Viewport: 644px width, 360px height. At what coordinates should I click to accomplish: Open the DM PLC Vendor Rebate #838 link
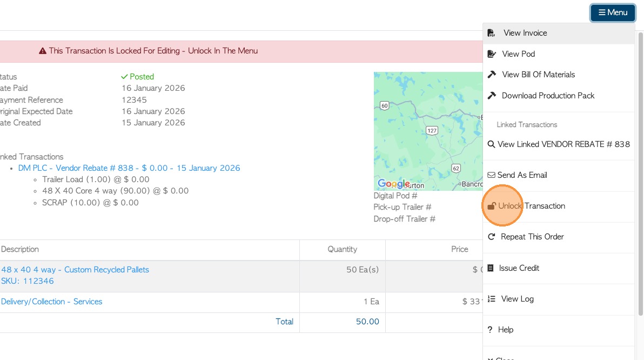pos(129,168)
